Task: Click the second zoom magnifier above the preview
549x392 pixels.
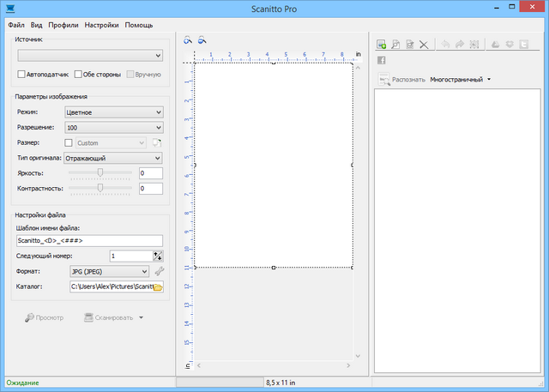Action: point(202,39)
